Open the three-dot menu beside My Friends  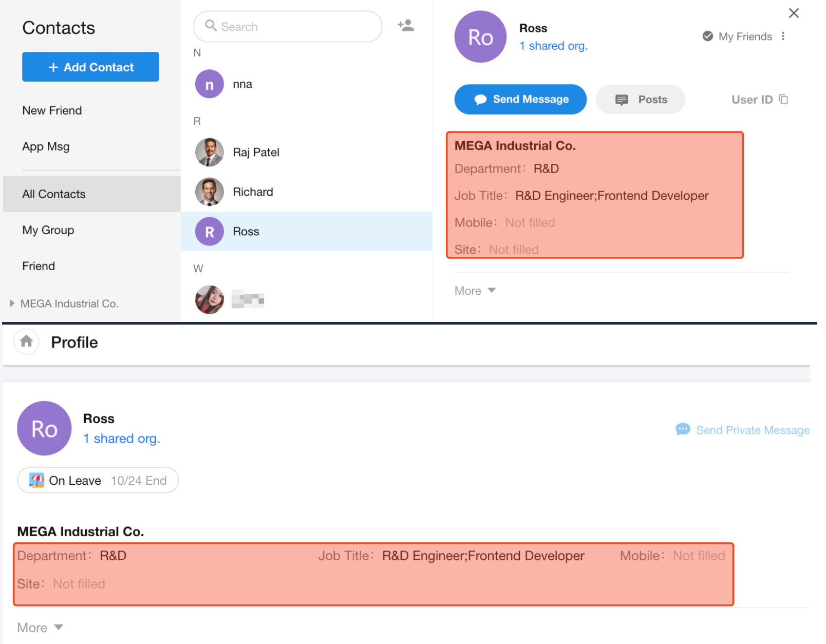pos(783,36)
